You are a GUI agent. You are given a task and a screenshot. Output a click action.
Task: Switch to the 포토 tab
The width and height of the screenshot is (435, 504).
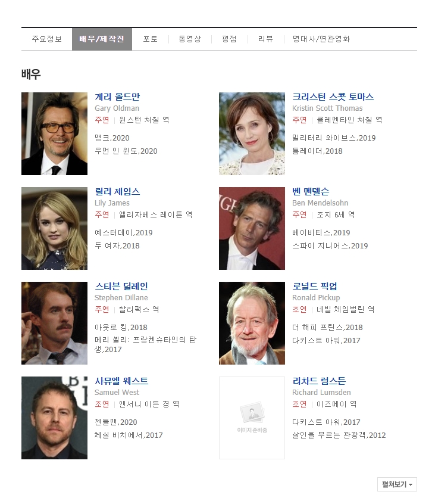click(150, 39)
